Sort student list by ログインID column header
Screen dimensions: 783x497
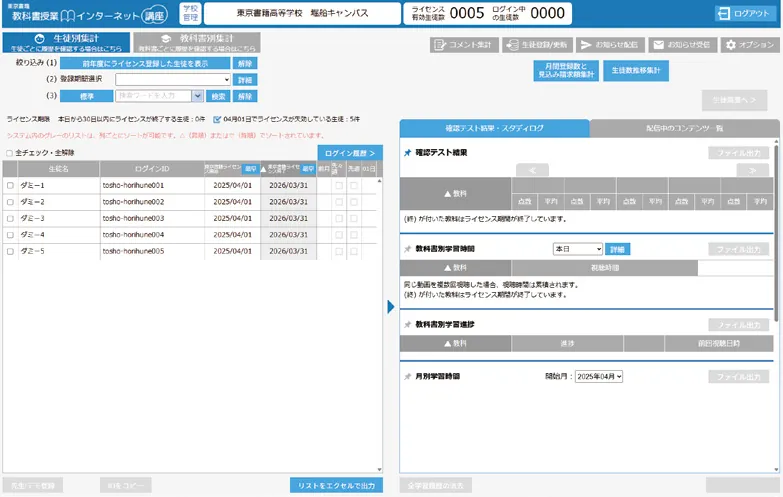coord(152,169)
